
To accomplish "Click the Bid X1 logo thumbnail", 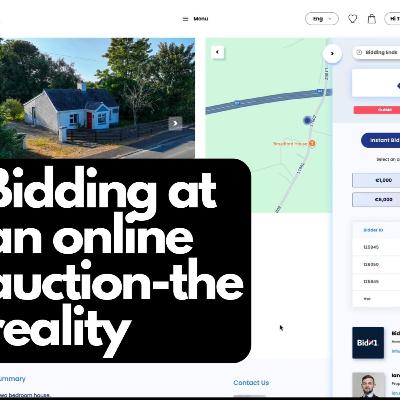I will coord(368,343).
